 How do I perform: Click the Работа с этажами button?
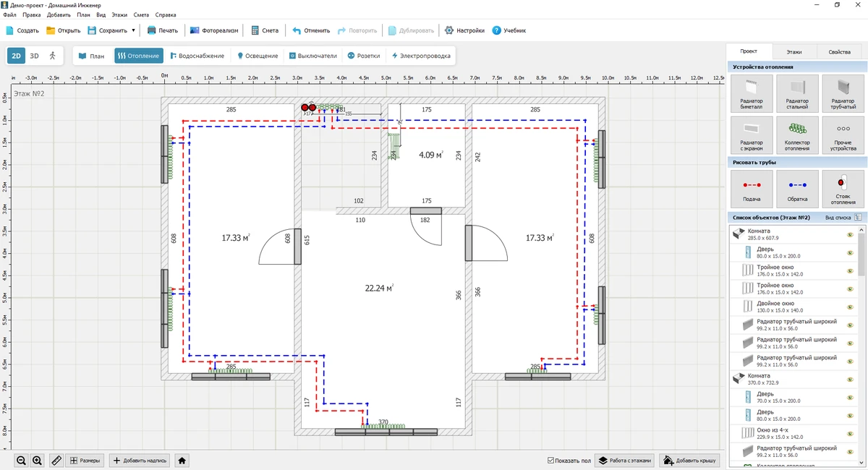pyautogui.click(x=625, y=460)
